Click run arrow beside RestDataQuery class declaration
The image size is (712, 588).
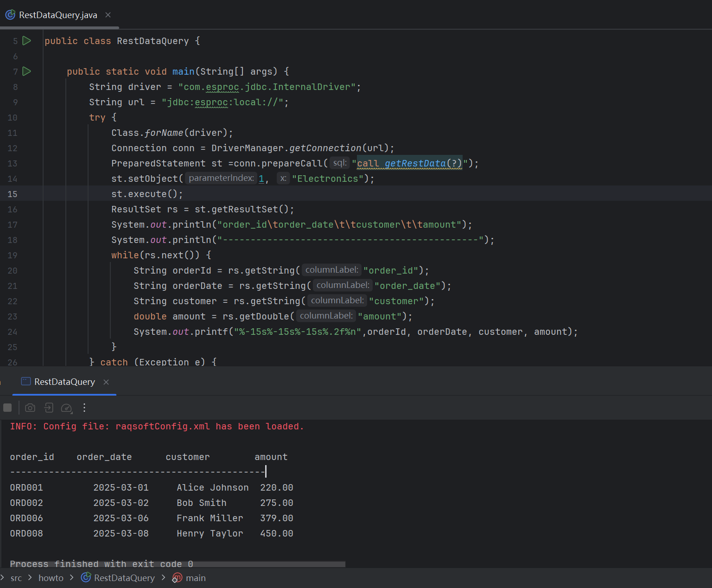pos(26,41)
